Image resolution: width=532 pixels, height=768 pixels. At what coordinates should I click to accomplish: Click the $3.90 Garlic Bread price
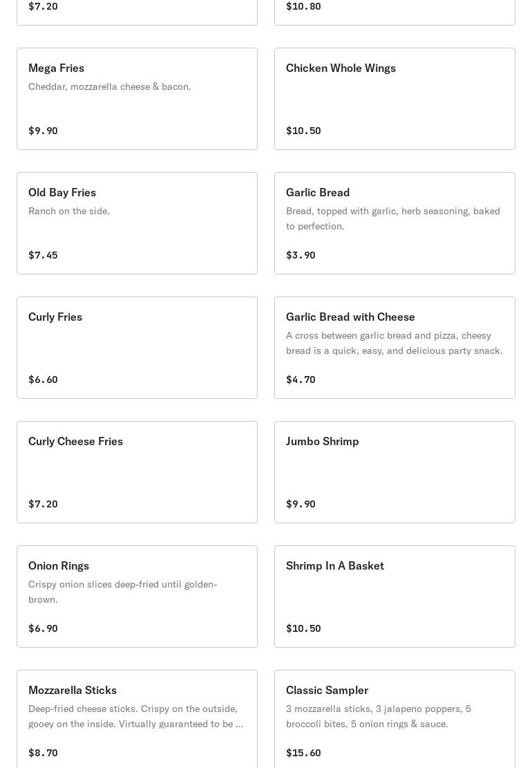[x=301, y=255]
